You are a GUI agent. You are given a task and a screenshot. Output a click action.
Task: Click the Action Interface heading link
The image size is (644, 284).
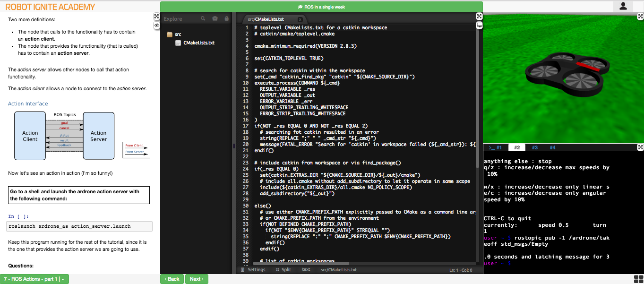tap(28, 103)
